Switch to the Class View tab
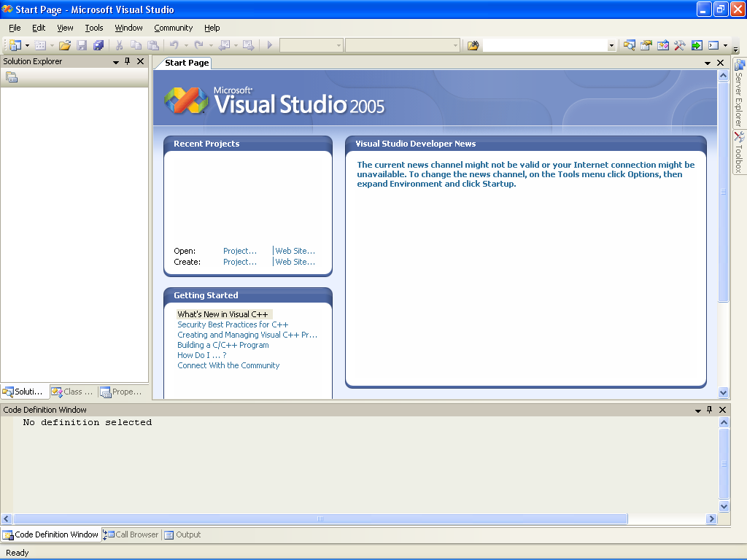Image resolution: width=747 pixels, height=560 pixels. 73,392
